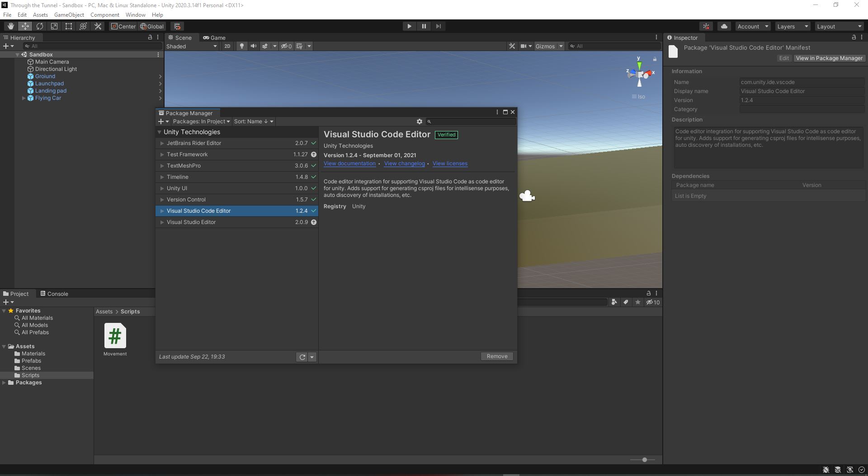Filter project search by label icon
Screen dimensions: 868x476
tap(626, 302)
